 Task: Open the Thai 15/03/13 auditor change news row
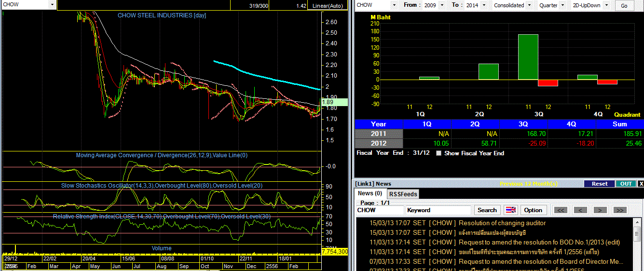click(x=495, y=233)
